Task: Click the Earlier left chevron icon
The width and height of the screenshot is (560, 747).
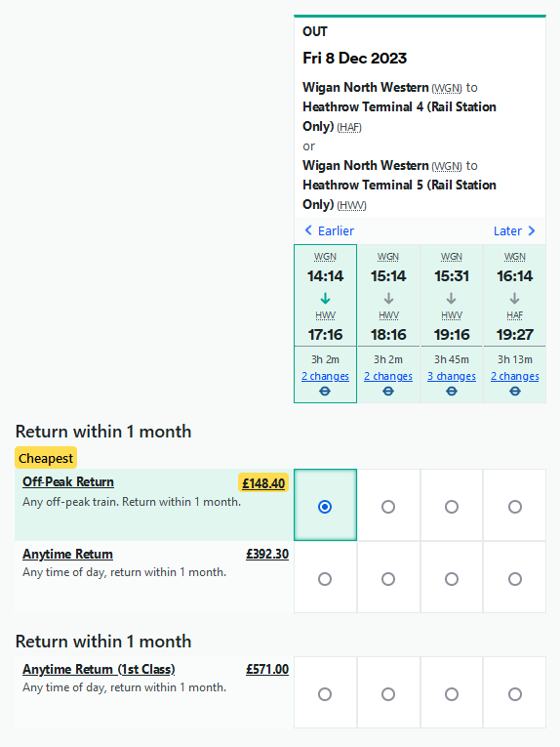Action: click(x=308, y=230)
